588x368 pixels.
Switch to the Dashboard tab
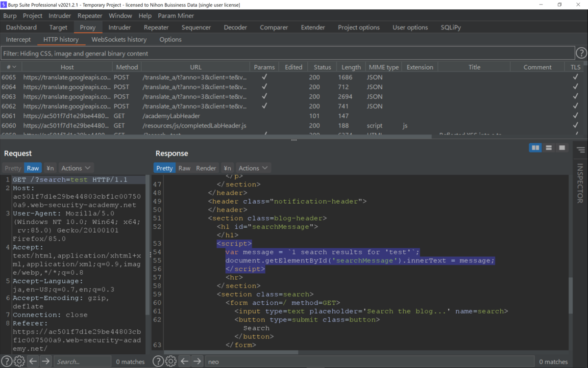point(22,27)
